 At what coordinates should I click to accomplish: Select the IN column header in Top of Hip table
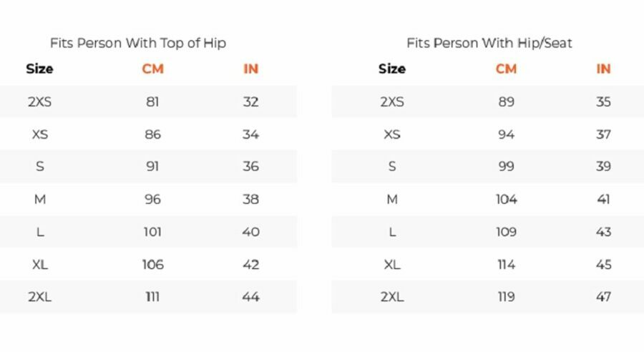point(250,69)
